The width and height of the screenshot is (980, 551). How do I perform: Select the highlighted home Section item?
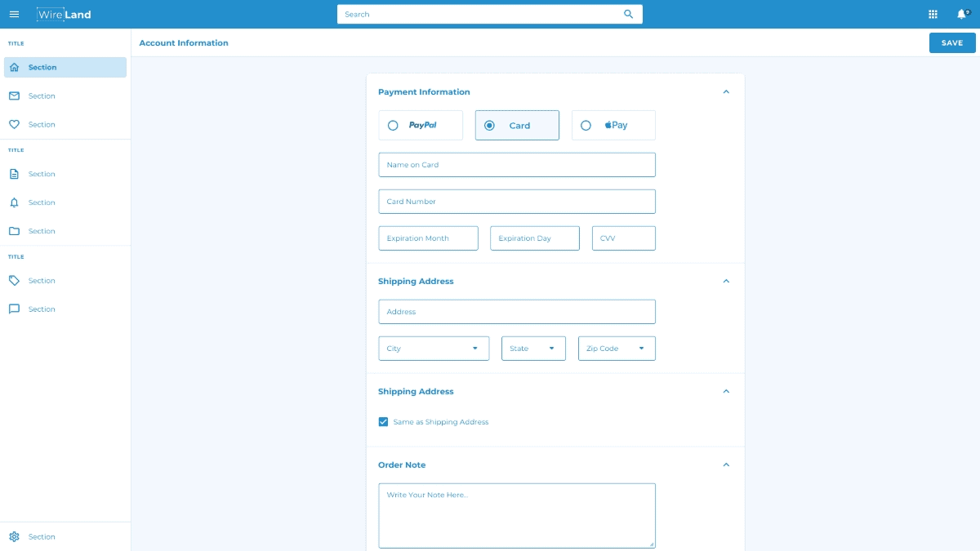point(65,68)
